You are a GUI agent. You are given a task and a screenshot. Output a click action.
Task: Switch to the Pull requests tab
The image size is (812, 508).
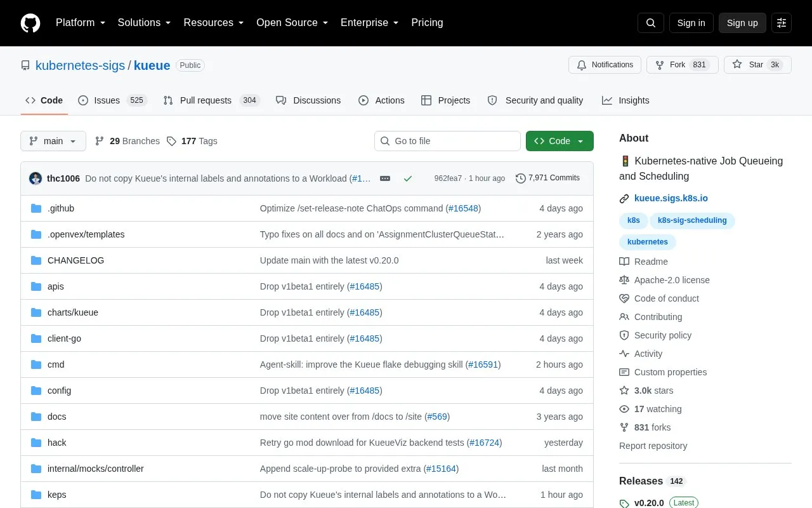point(211,100)
